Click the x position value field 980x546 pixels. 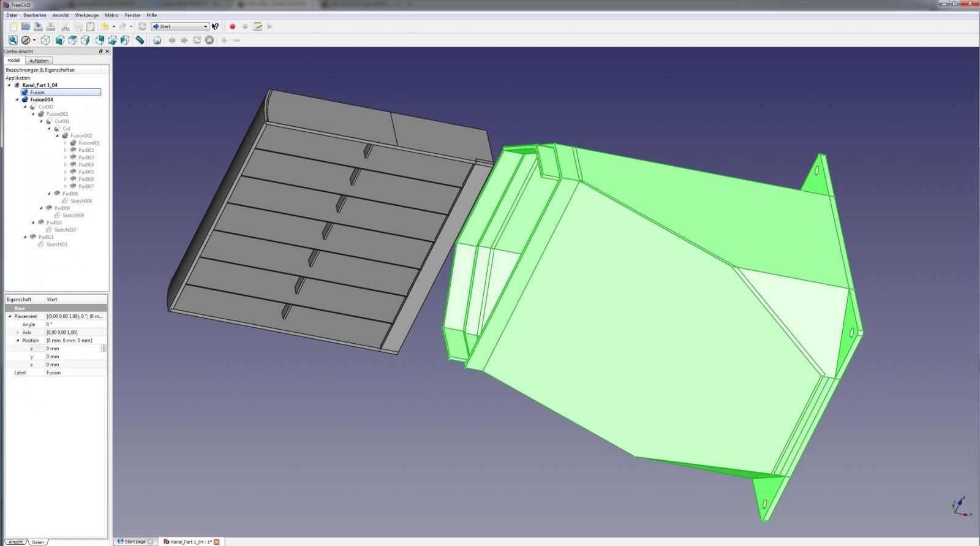click(73, 348)
